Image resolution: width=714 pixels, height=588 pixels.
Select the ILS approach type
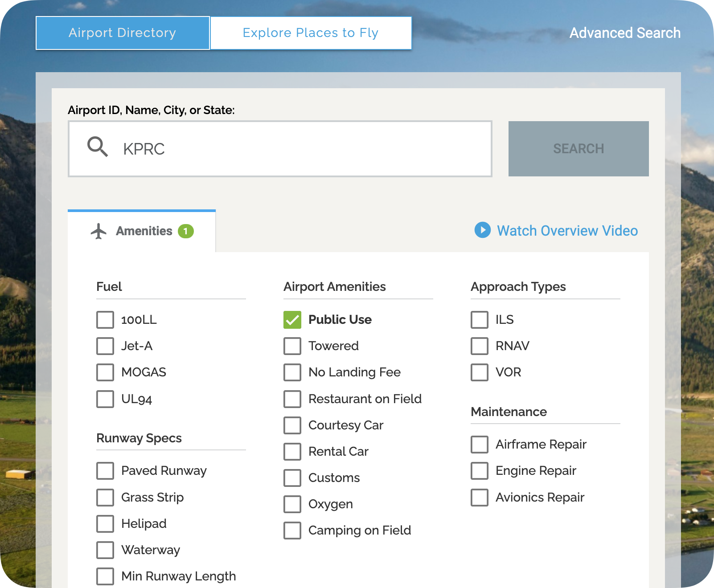click(480, 319)
